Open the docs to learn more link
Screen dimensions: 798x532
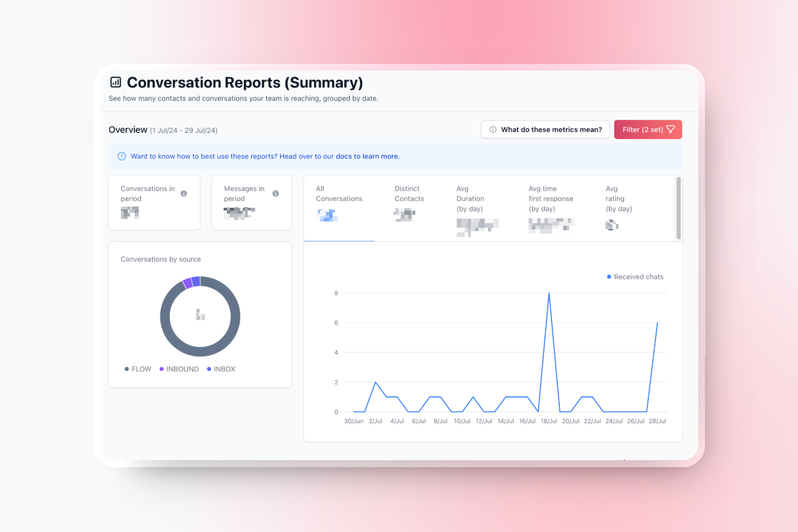367,156
